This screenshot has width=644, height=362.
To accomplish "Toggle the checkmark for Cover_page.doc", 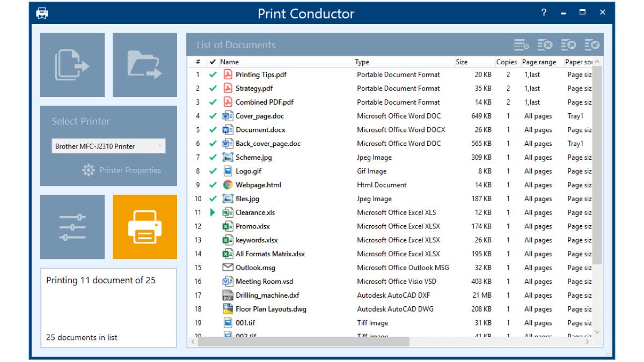I will tap(213, 116).
